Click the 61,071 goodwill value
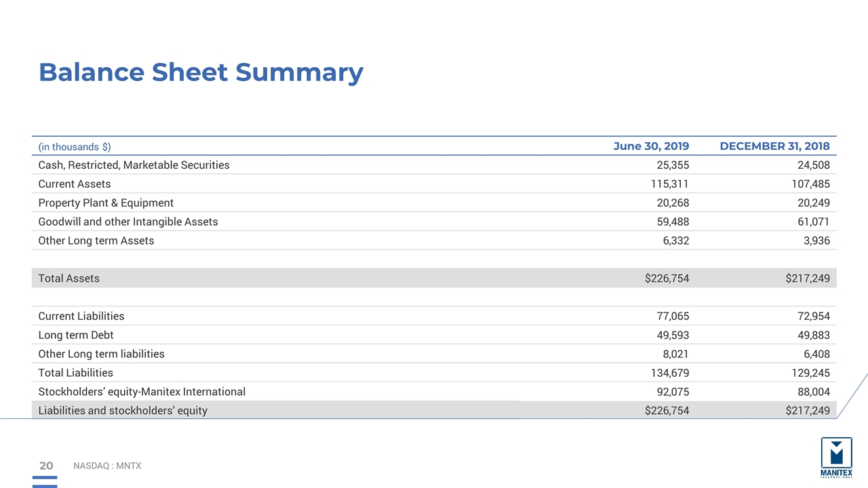 pyautogui.click(x=813, y=222)
